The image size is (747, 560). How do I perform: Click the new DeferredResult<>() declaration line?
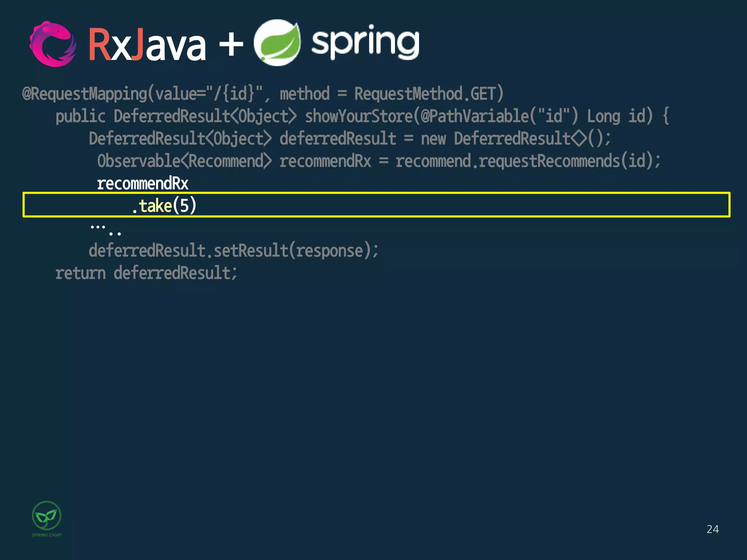pyautogui.click(x=350, y=139)
